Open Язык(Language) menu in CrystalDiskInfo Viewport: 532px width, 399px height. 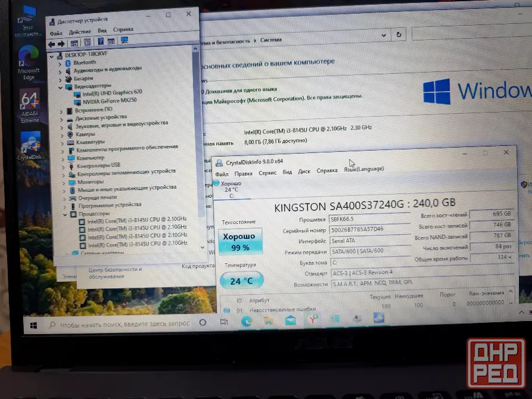coord(364,169)
